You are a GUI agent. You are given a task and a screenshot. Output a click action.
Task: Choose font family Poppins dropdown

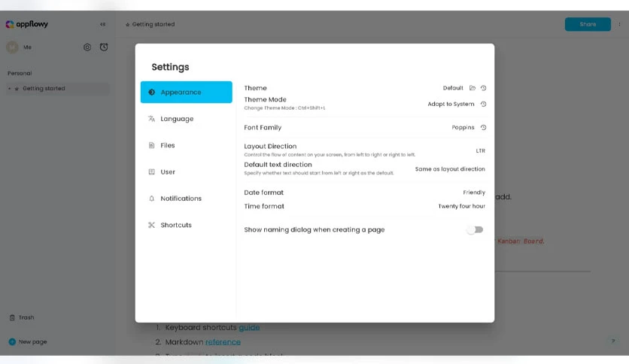(463, 128)
